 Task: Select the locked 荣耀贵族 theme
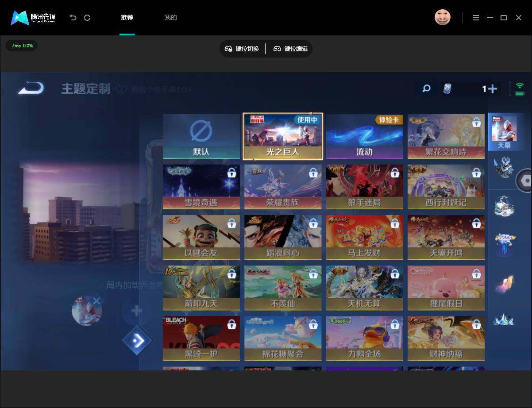pos(283,187)
